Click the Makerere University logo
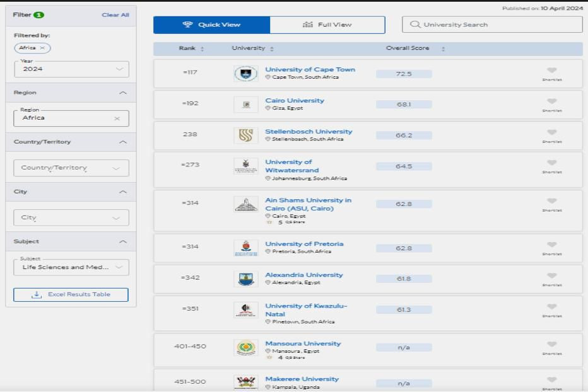The image size is (588, 392). click(x=245, y=383)
